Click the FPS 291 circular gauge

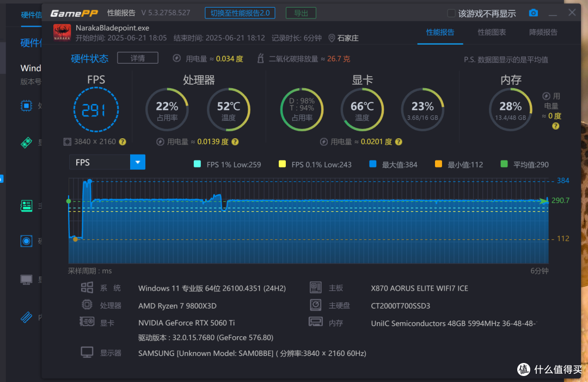pos(96,109)
